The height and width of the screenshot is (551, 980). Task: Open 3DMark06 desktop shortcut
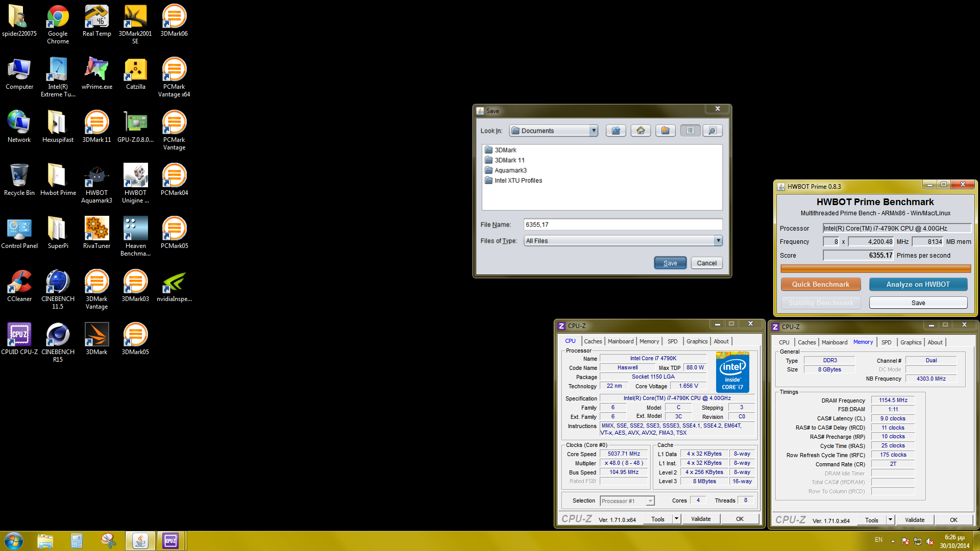(x=174, y=20)
